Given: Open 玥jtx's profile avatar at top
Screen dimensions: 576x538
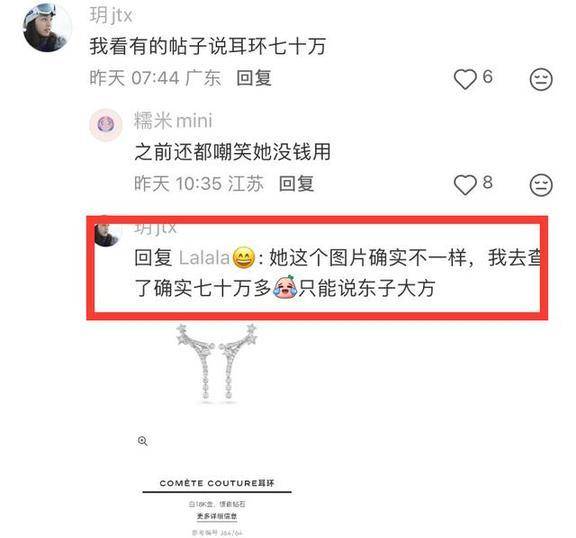Looking at the screenshot, I should pos(47,27).
